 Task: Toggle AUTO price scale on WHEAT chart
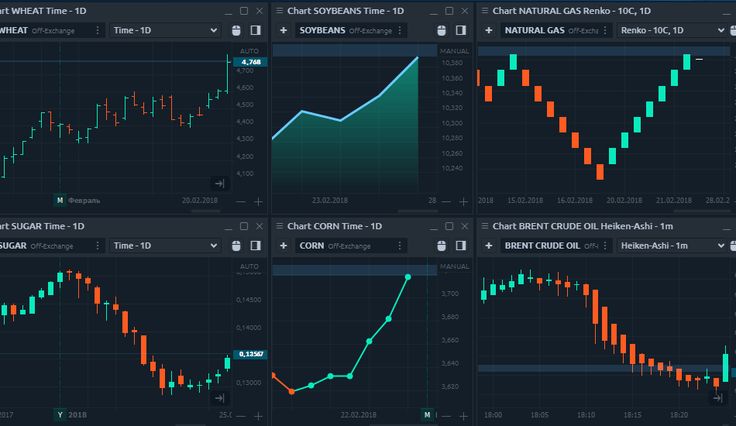pyautogui.click(x=249, y=50)
